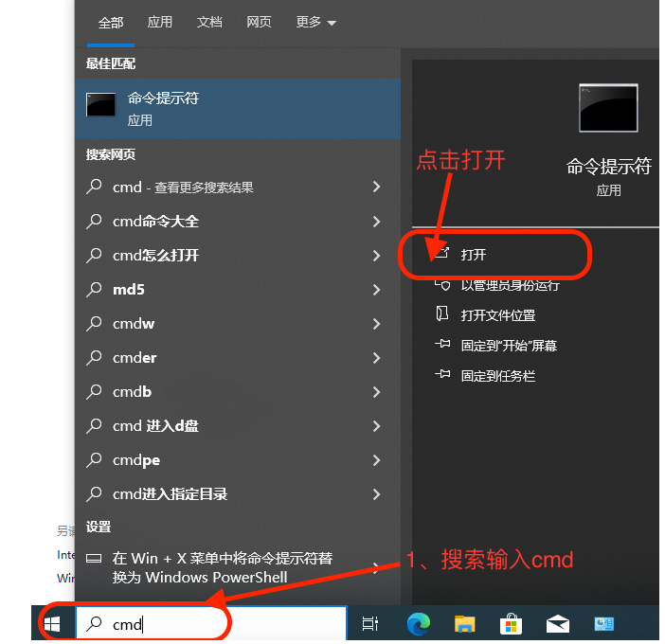
Task: Click the pin icon beside 固定到"开始"屏幕
Action: coord(442,344)
